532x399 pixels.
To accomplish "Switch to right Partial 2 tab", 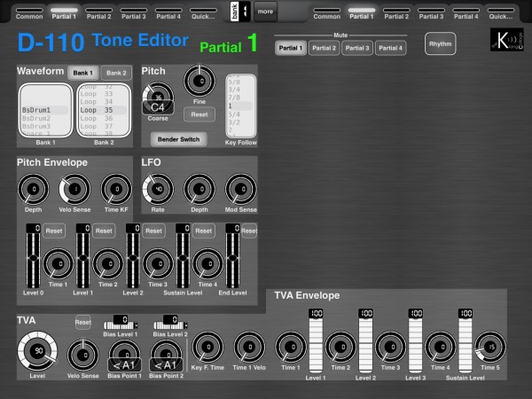I will coord(396,13).
